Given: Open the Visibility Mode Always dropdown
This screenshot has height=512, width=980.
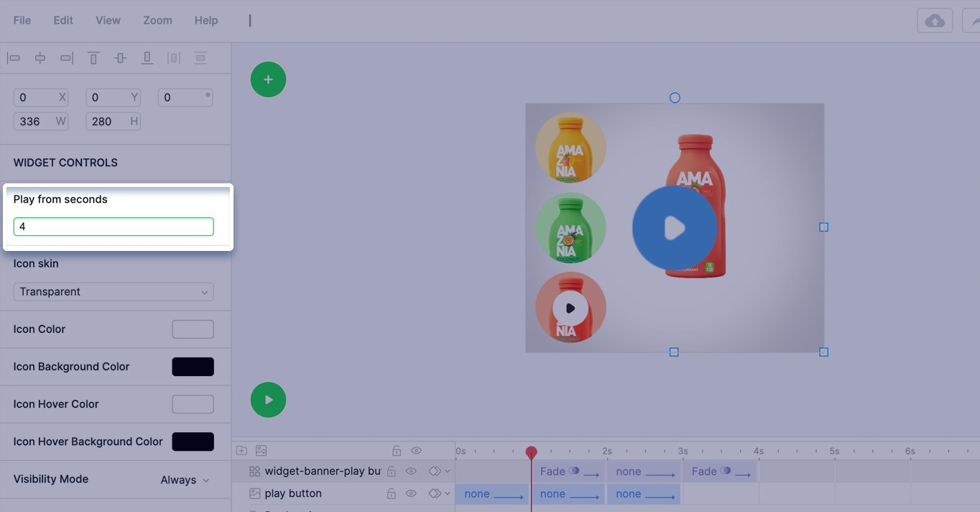Looking at the screenshot, I should click(x=185, y=480).
